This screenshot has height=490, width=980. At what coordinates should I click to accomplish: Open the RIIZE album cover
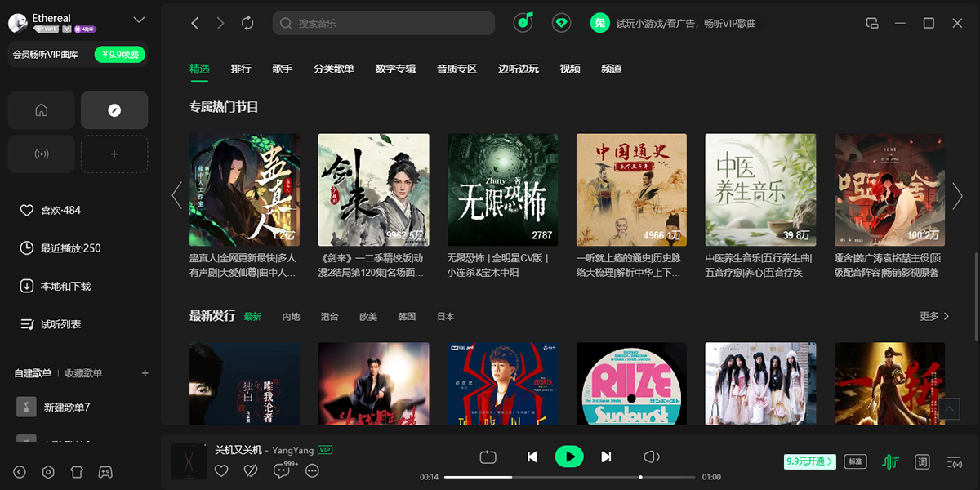pos(631,383)
